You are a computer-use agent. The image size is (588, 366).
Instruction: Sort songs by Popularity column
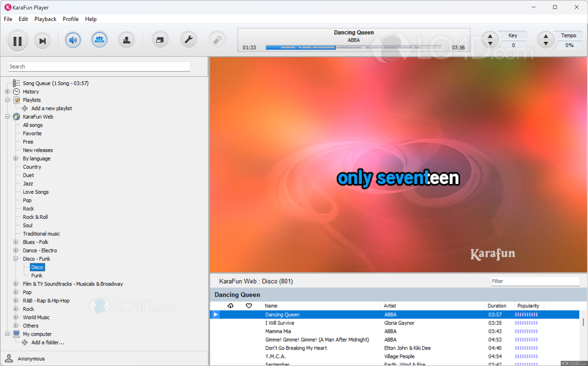click(528, 306)
